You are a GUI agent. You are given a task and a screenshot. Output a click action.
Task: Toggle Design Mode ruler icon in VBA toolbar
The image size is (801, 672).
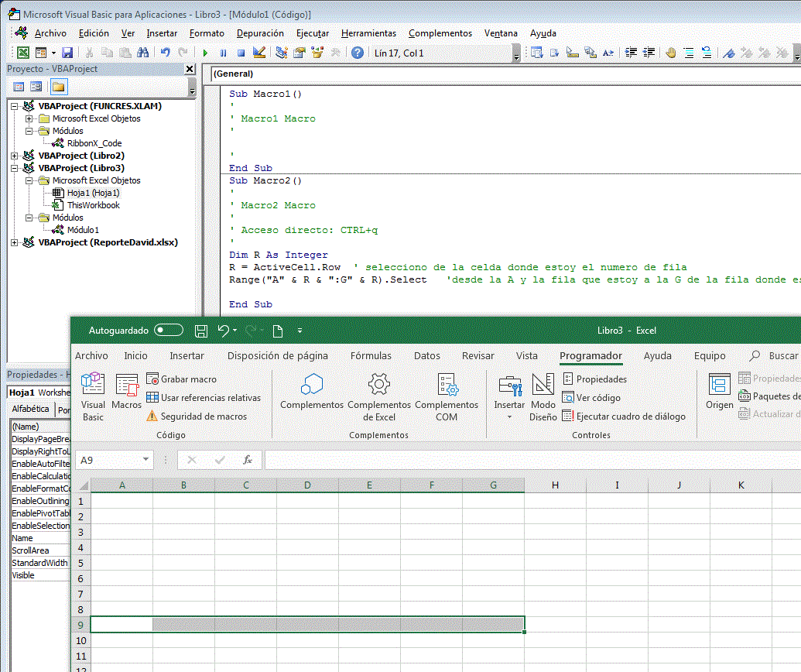[259, 53]
